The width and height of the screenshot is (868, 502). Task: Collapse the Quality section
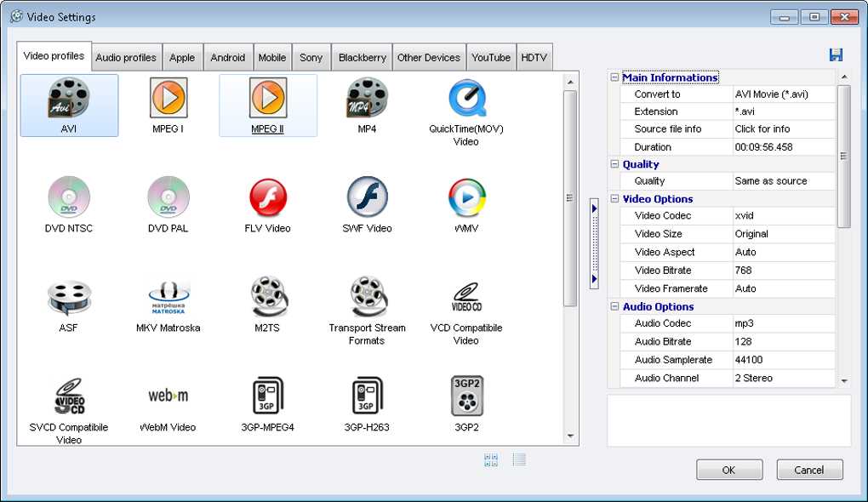(614, 164)
